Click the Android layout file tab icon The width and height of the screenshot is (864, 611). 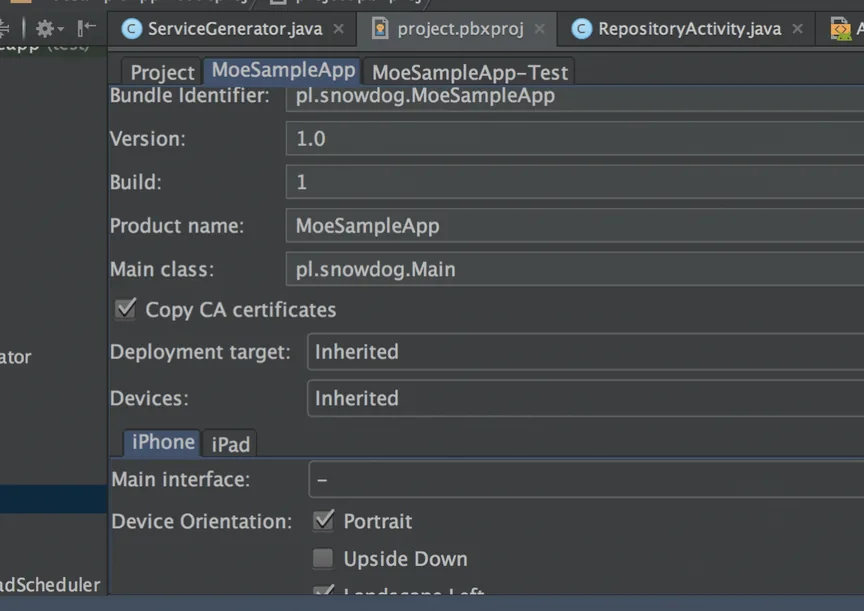(x=840, y=29)
